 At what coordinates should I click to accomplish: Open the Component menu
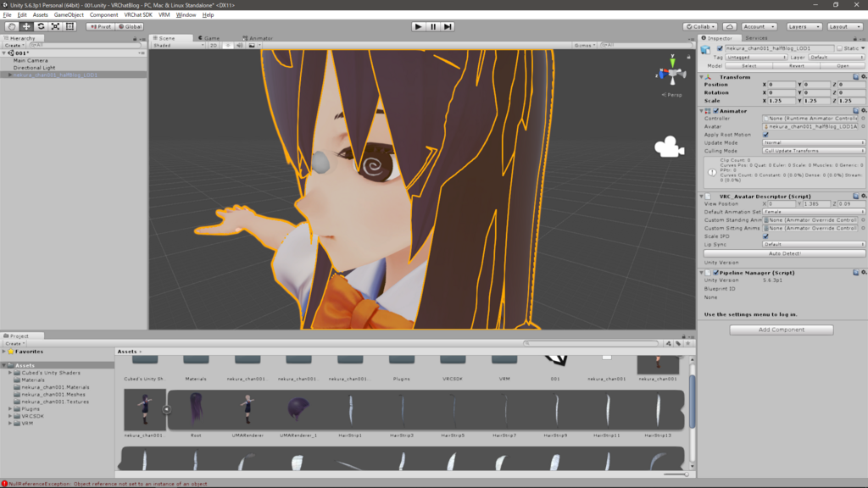[103, 15]
